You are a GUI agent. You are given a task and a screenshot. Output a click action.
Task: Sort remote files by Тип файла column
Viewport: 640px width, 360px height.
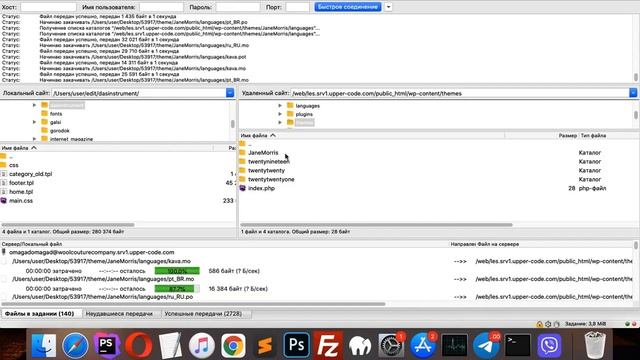coord(593,136)
